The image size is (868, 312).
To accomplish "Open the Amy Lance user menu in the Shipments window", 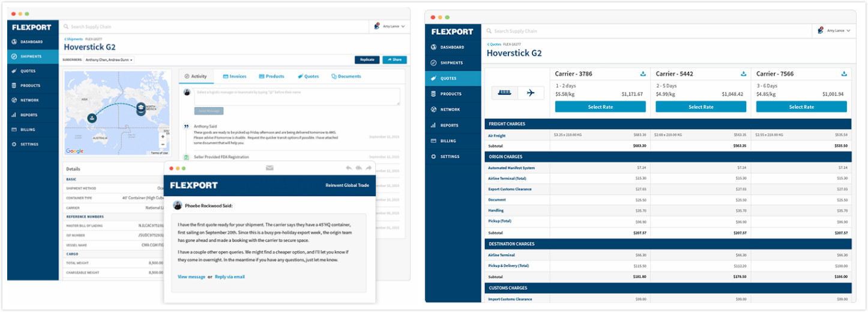I will point(394,26).
